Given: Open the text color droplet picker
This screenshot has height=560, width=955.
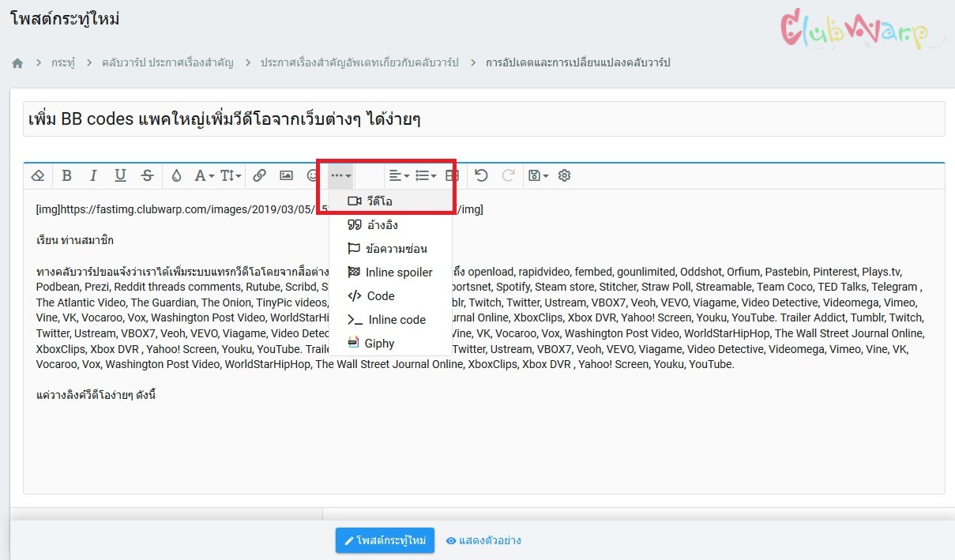Looking at the screenshot, I should coord(176,175).
